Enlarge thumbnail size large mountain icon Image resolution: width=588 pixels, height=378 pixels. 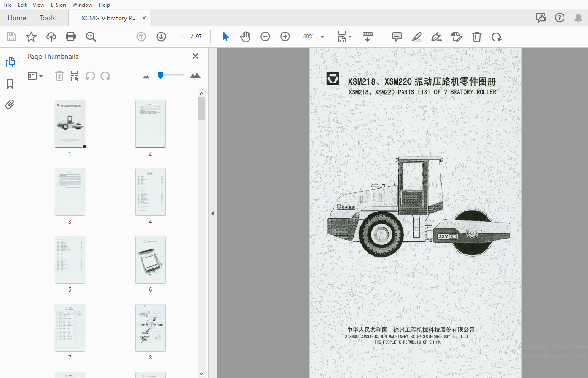pos(195,76)
